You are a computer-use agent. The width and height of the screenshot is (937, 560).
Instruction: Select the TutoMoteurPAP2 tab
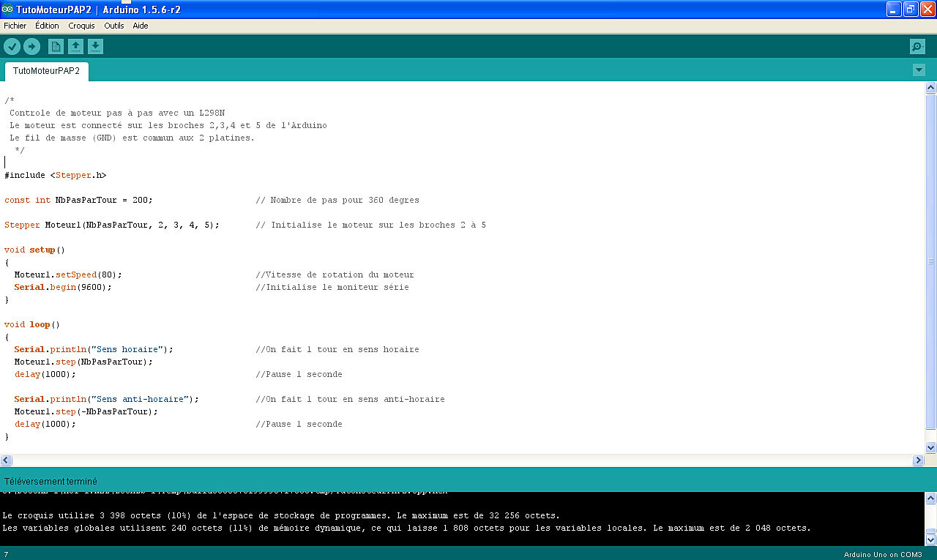tap(46, 70)
